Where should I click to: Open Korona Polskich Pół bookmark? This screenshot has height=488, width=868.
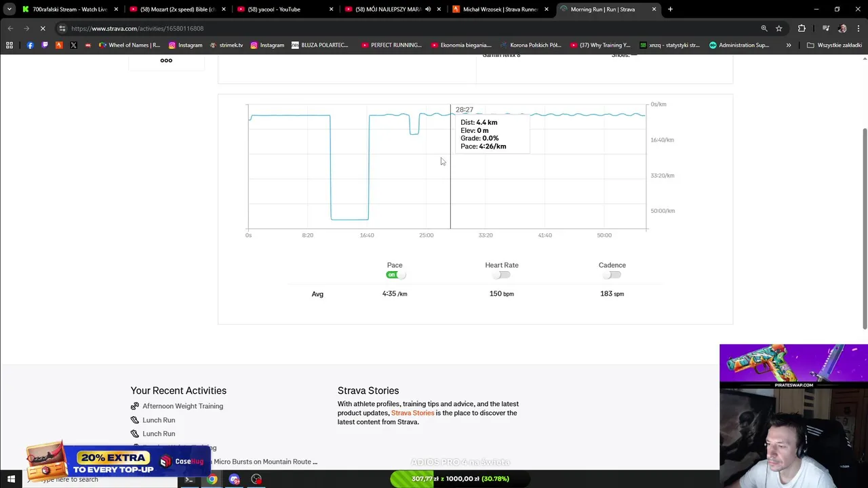(531, 45)
